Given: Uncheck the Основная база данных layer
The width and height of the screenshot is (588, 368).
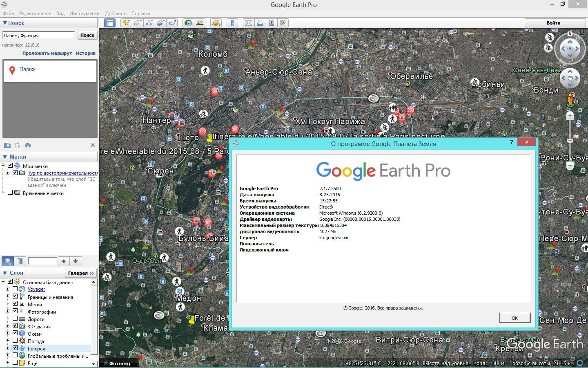Looking at the screenshot, I should [x=10, y=282].
